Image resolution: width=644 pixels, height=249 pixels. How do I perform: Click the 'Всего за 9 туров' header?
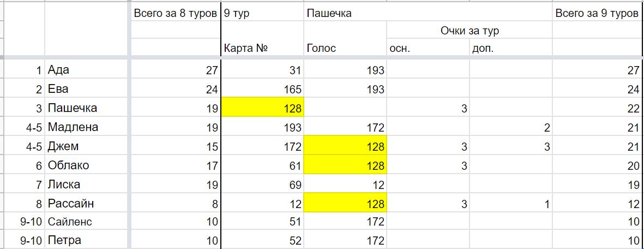[x=598, y=13]
